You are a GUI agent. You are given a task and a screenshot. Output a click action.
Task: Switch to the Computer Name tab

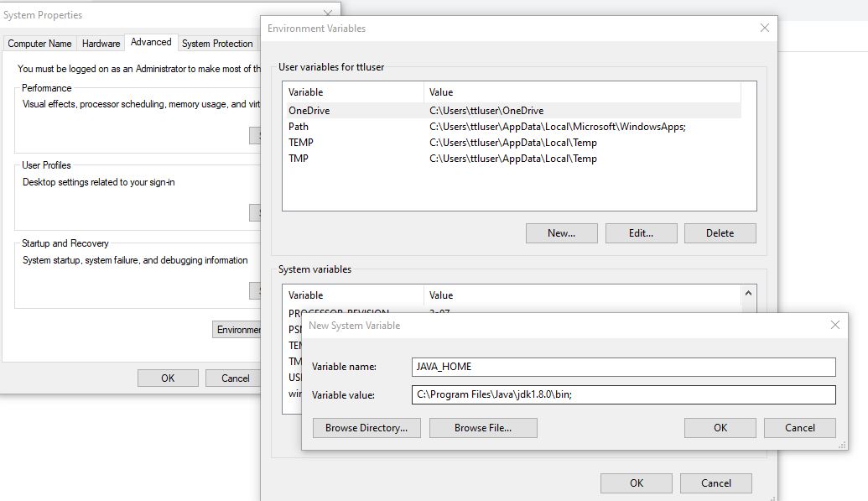click(39, 43)
